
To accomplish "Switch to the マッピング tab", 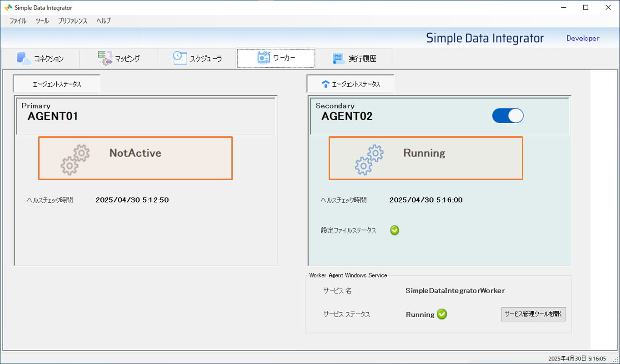I will point(119,58).
